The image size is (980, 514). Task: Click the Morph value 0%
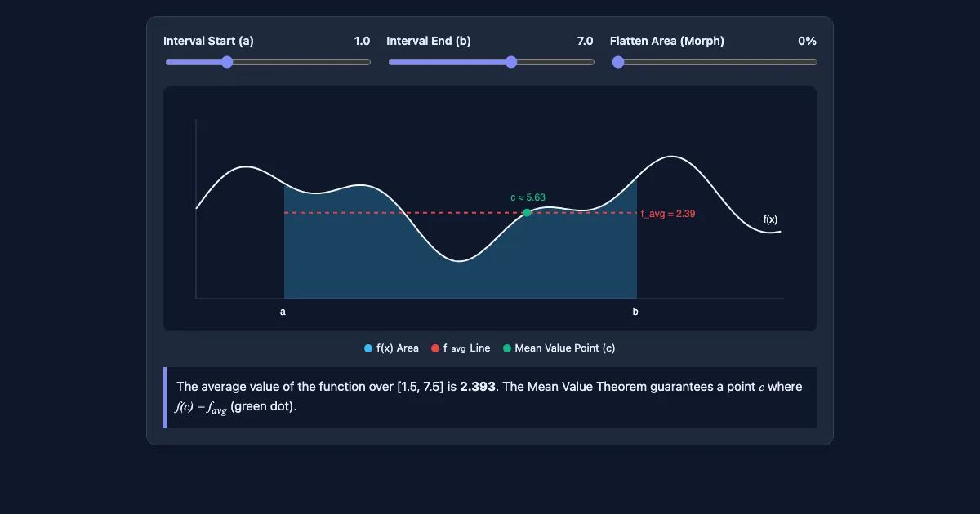click(x=807, y=41)
